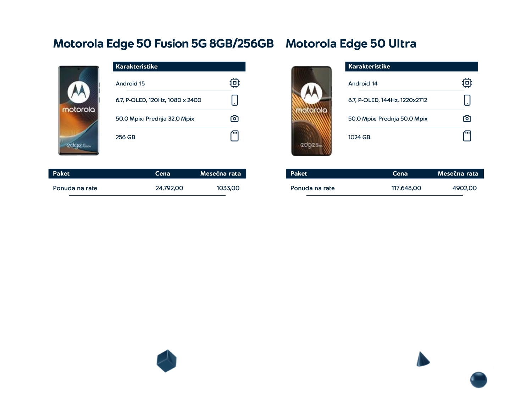This screenshot has height=411, width=532.
Task: Click the dark blue cube shape
Action: click(166, 361)
